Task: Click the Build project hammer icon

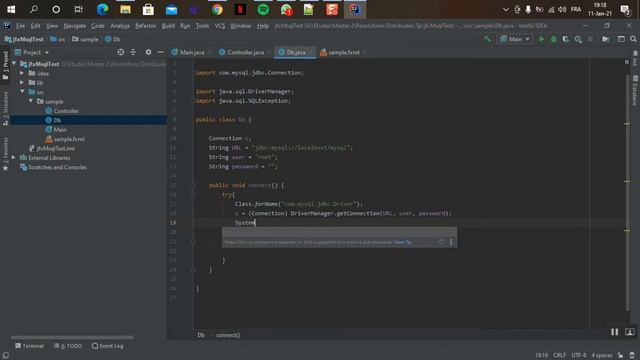Action: pyautogui.click(x=487, y=39)
